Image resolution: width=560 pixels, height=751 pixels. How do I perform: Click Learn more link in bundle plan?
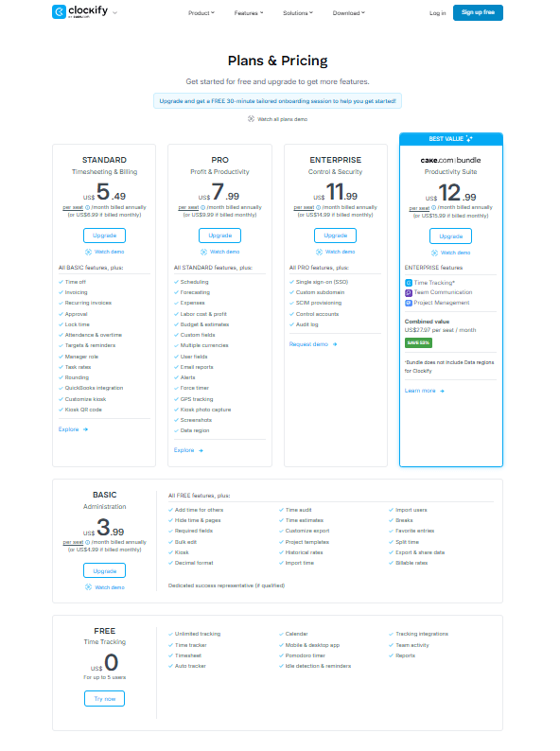420,391
